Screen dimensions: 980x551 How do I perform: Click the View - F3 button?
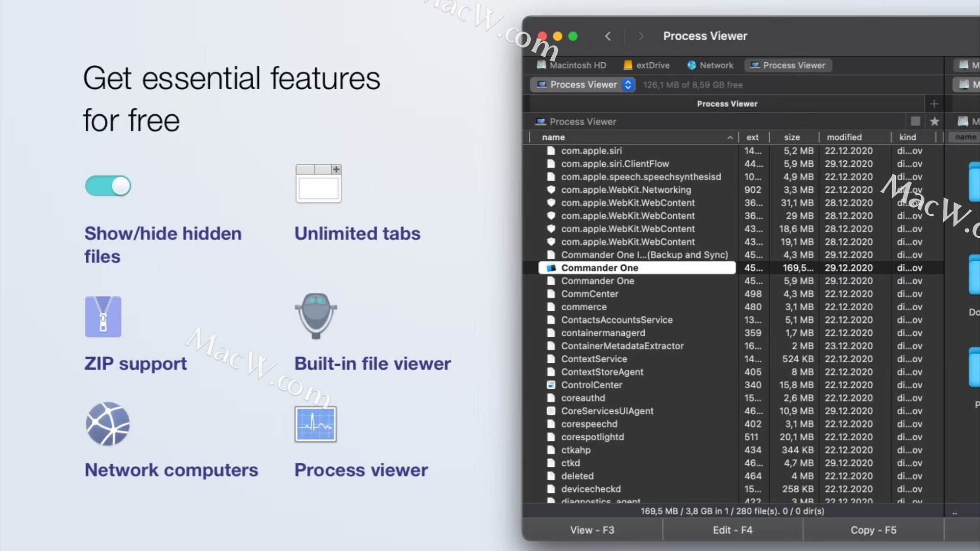pyautogui.click(x=593, y=530)
